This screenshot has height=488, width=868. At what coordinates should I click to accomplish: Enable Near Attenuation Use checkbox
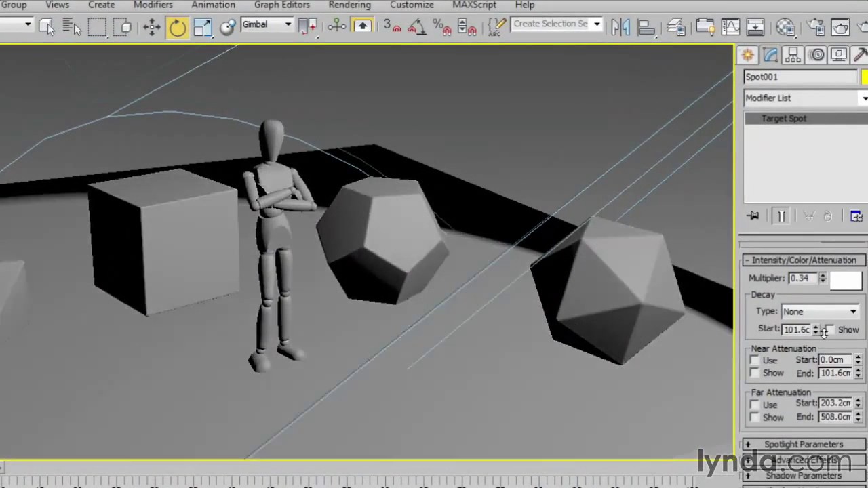tap(754, 360)
